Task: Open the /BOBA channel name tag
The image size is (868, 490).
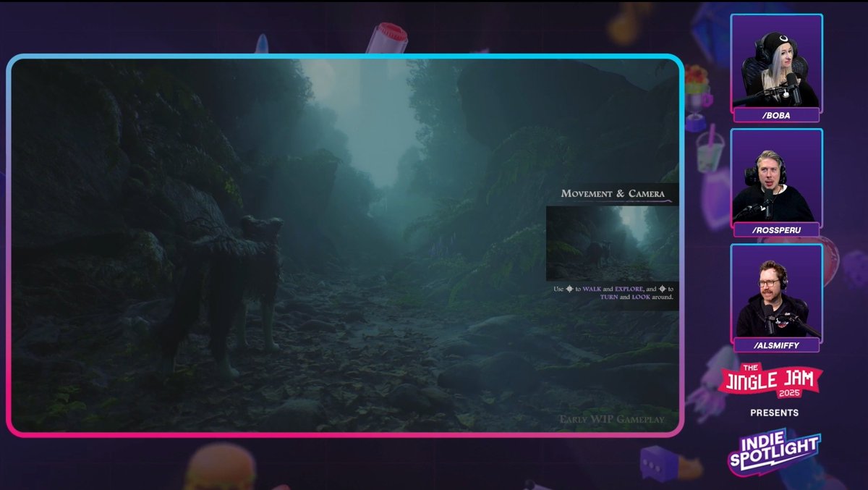Action: coord(778,114)
